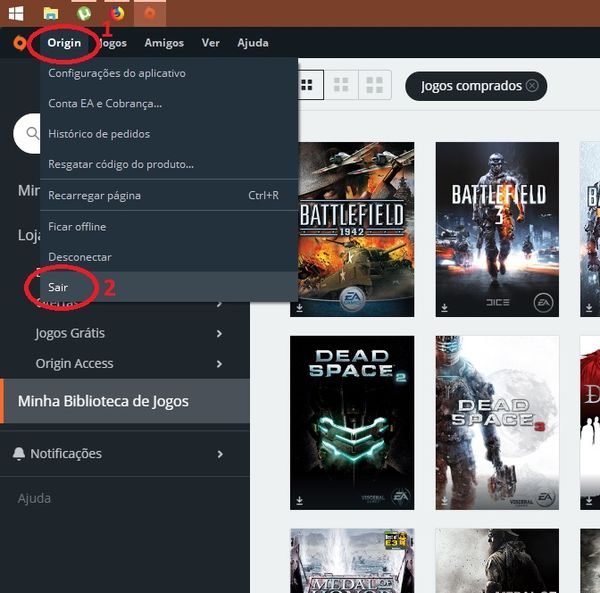
Task: Open Minha Biblioteca de Jogos
Action: (x=125, y=401)
